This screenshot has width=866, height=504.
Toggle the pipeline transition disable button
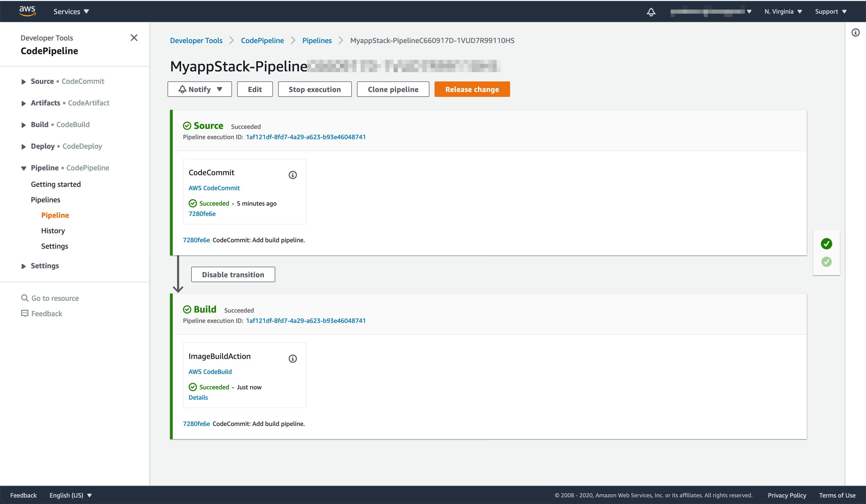(x=233, y=274)
